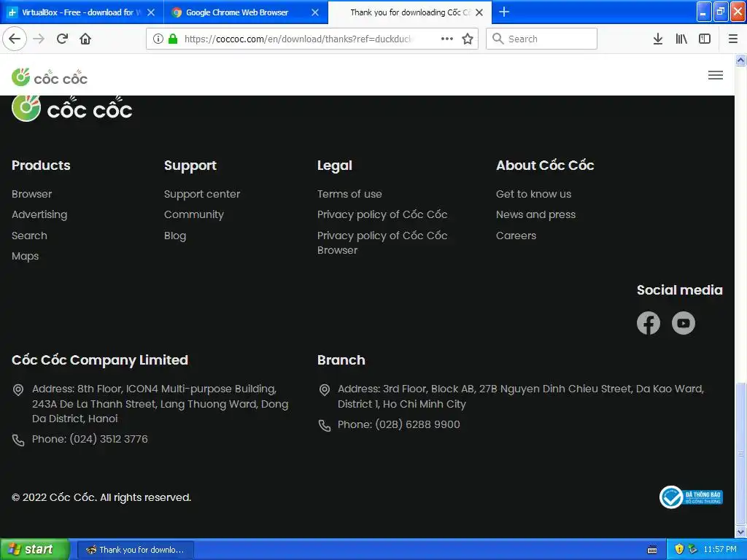The image size is (747, 560).
Task: Open the Library bookmarks and history icon
Action: 681,39
